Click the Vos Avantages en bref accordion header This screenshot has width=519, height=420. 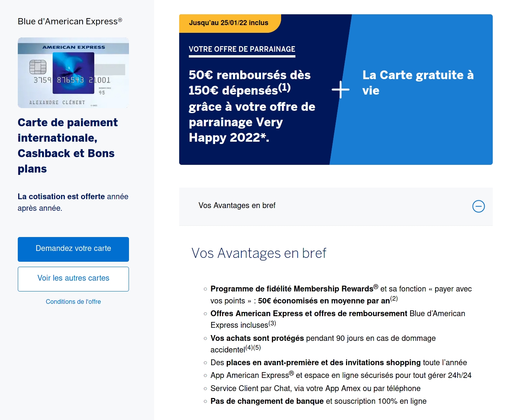point(336,207)
